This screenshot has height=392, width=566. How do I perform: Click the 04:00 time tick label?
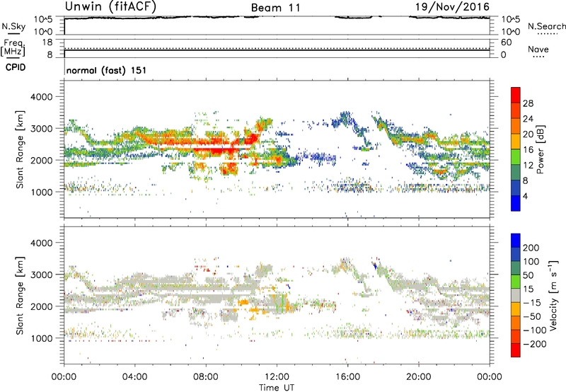134,377
